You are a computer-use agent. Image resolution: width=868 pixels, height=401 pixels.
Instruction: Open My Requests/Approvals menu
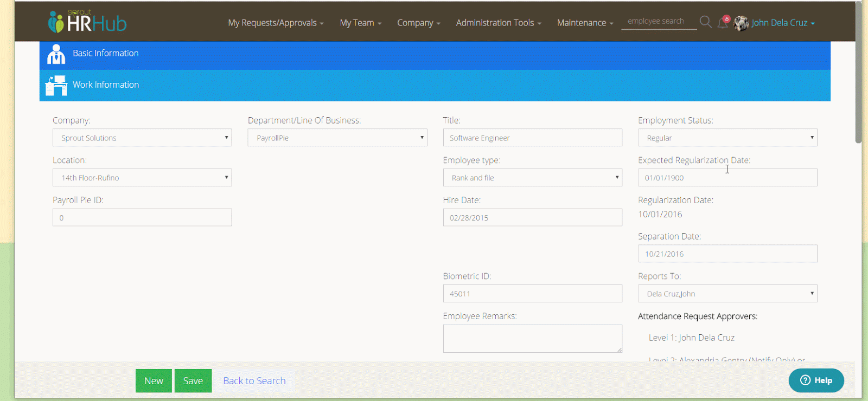pyautogui.click(x=276, y=23)
